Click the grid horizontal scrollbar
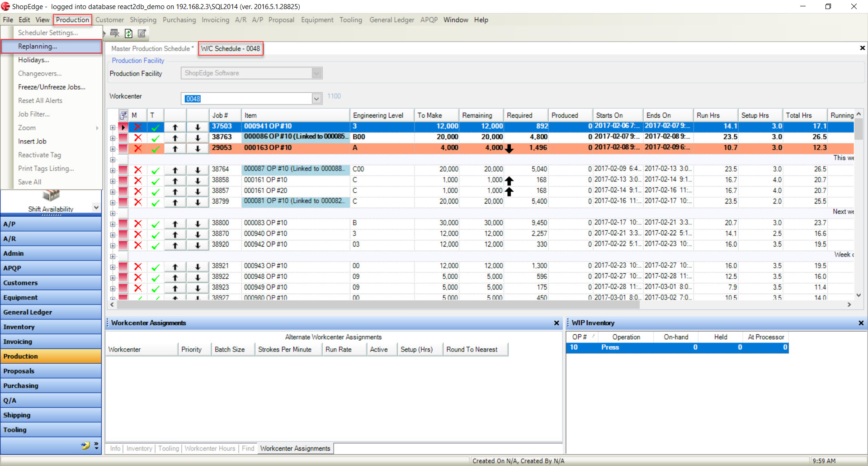This screenshot has height=466, width=868. click(x=378, y=304)
